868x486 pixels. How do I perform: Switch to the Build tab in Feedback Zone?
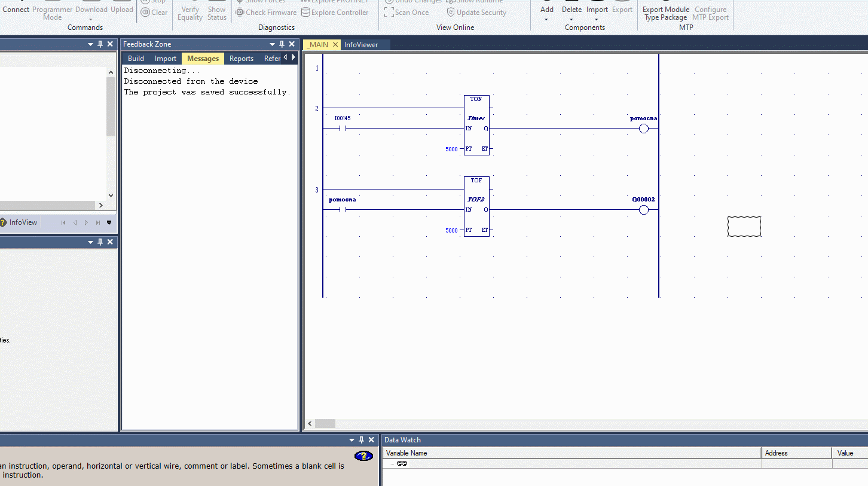tap(136, 59)
